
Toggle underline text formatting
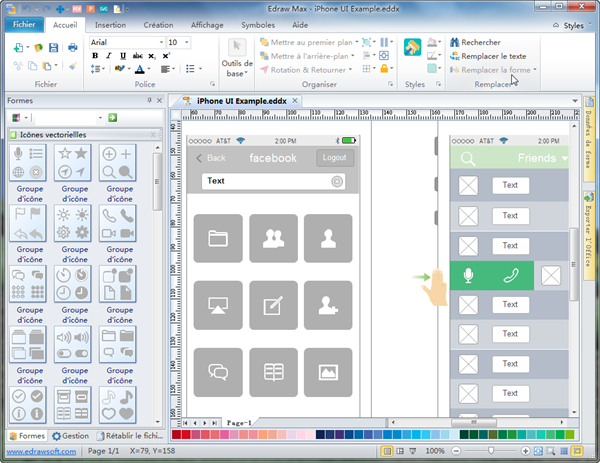point(122,56)
